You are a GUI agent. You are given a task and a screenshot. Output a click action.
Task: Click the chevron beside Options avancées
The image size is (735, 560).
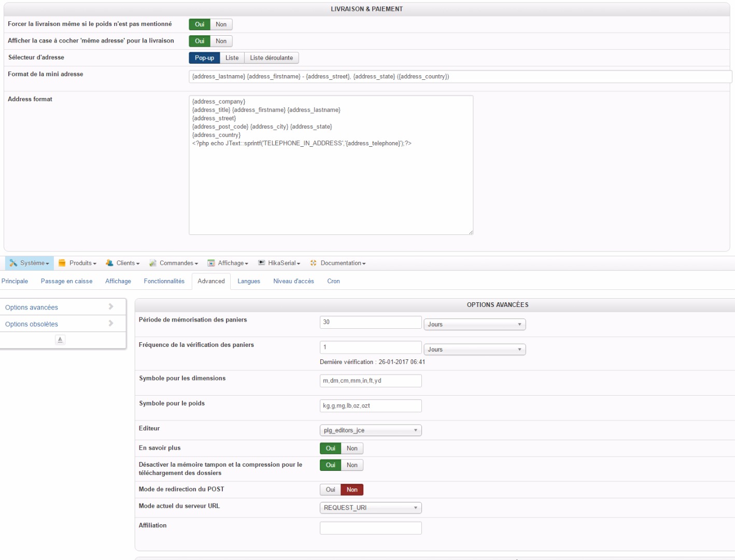click(111, 307)
